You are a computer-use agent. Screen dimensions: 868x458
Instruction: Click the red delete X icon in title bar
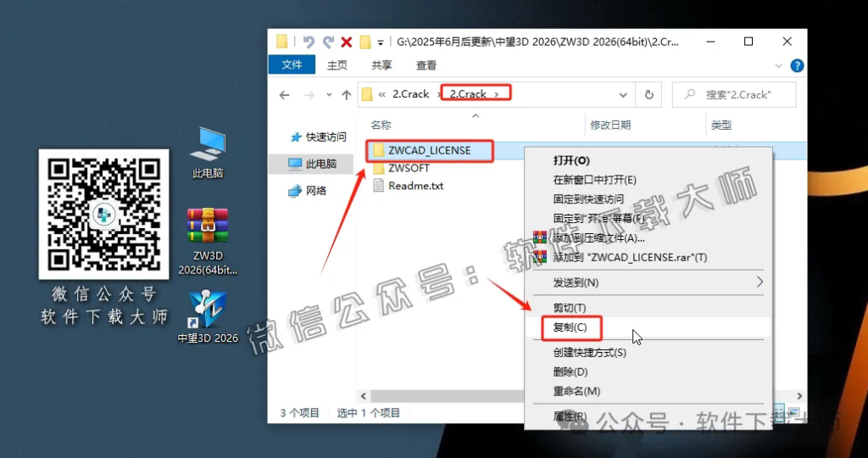coord(347,42)
